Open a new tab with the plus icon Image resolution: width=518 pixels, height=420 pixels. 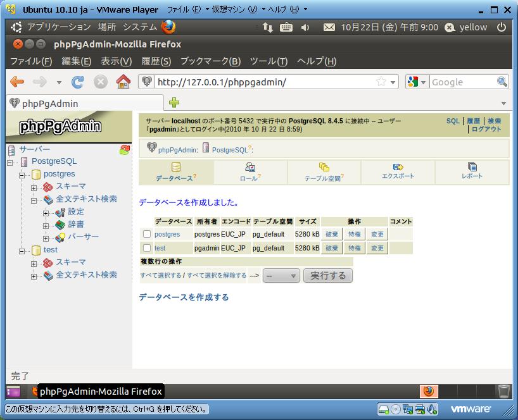[174, 102]
